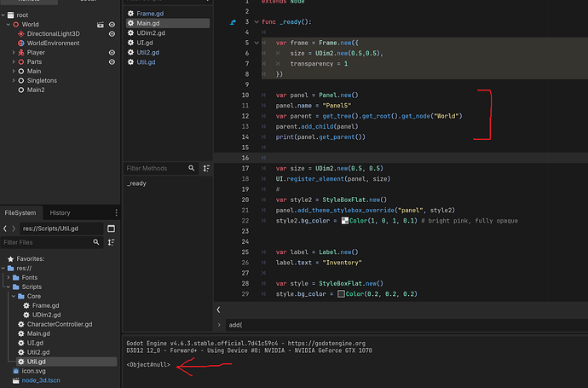Open UI.gd in script list
The image size is (588, 388).
click(x=145, y=43)
